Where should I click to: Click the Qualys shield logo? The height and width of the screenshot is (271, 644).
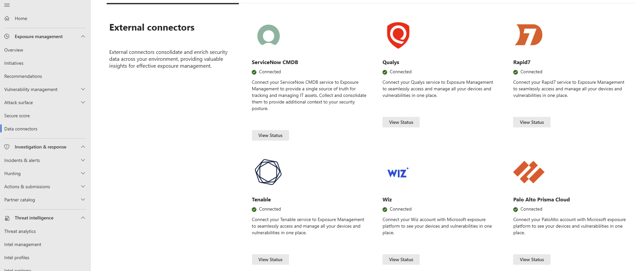coord(398,35)
